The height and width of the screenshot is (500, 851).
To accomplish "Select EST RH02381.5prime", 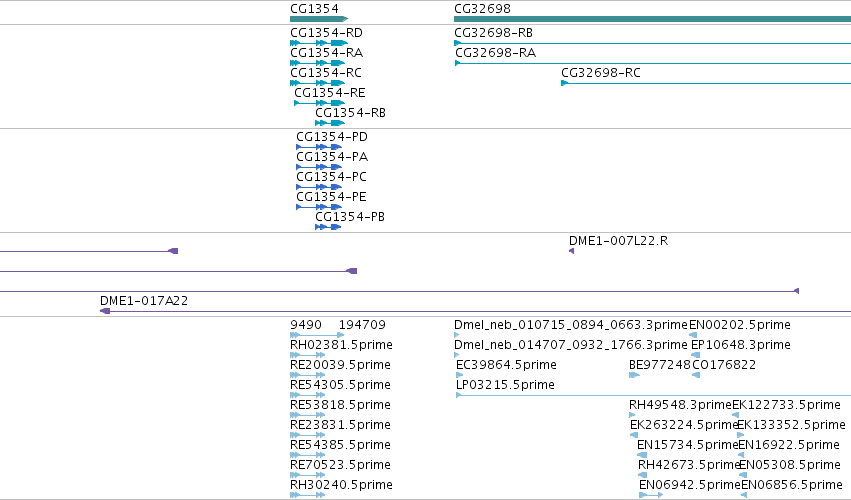I will pyautogui.click(x=341, y=345).
